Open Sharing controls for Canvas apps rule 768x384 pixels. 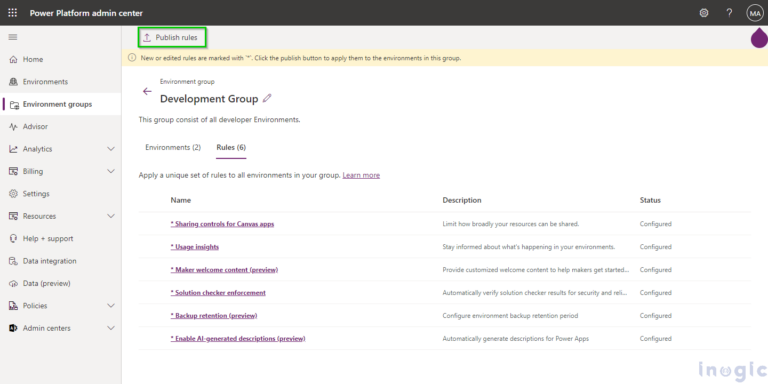pyautogui.click(x=222, y=224)
